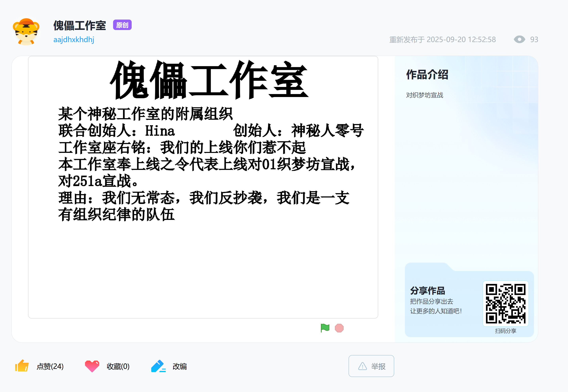Open the author profile aajdhxkhdhj
568x392 pixels.
click(74, 40)
